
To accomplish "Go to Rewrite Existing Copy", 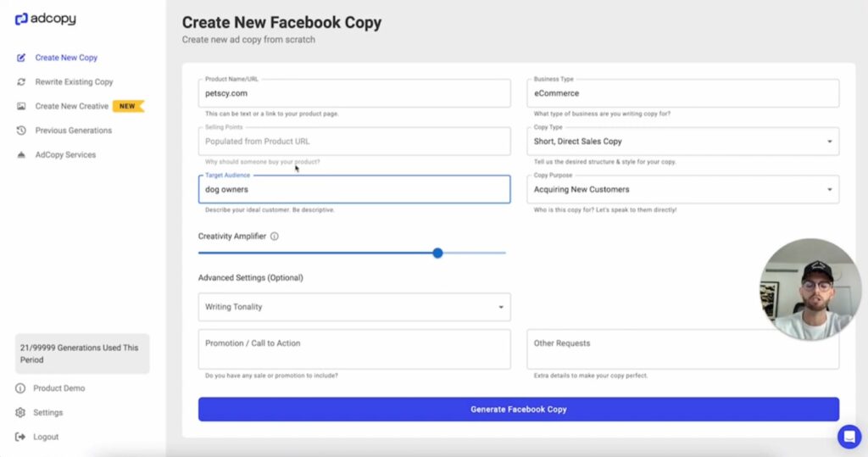I will click(75, 82).
